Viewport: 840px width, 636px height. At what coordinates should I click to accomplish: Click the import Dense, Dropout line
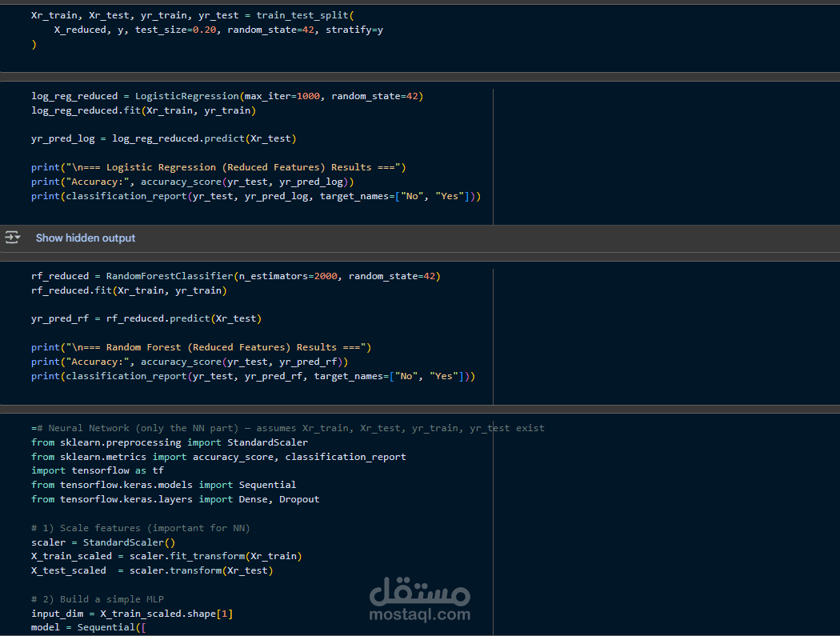pos(175,499)
